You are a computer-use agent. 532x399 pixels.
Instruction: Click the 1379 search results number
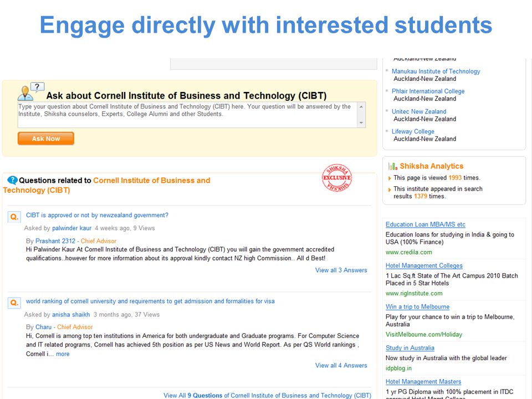coord(421,196)
